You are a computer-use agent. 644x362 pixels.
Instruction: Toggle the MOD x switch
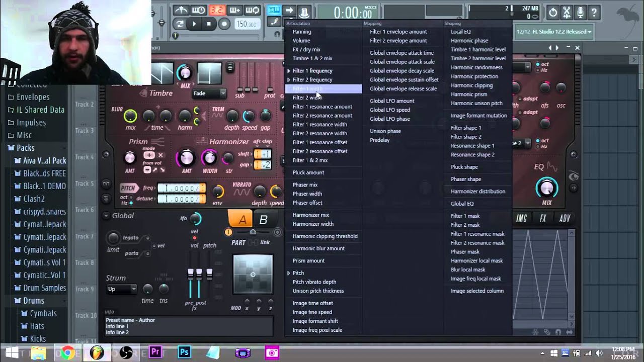click(x=247, y=302)
